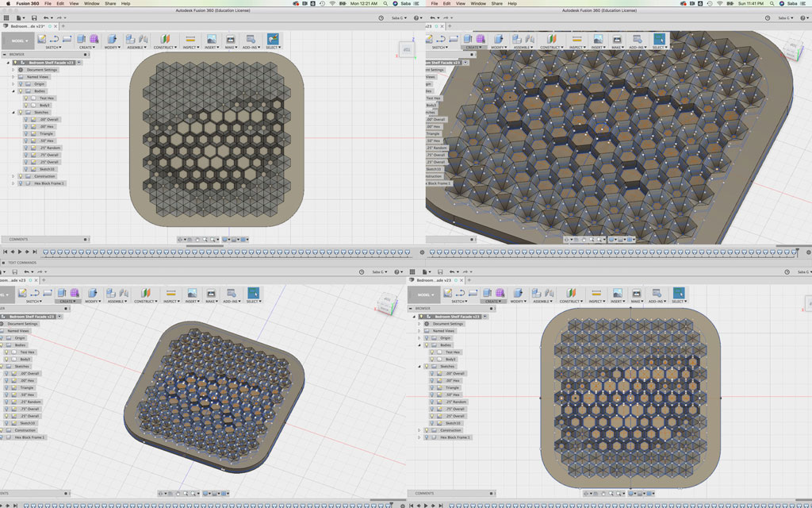
Task: Open the MODEL workspace dropdown in top-left window
Action: [17, 40]
